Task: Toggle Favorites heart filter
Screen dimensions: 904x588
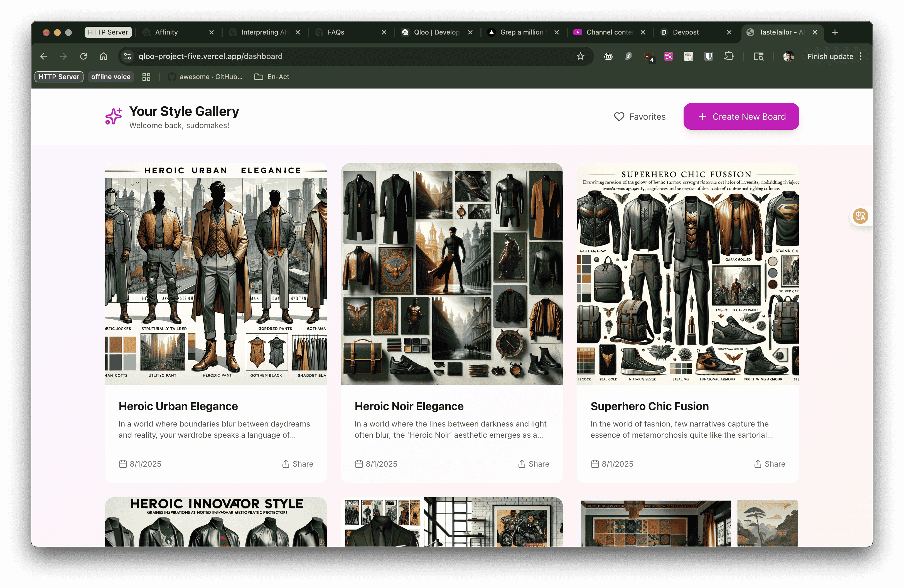Action: 640,117
